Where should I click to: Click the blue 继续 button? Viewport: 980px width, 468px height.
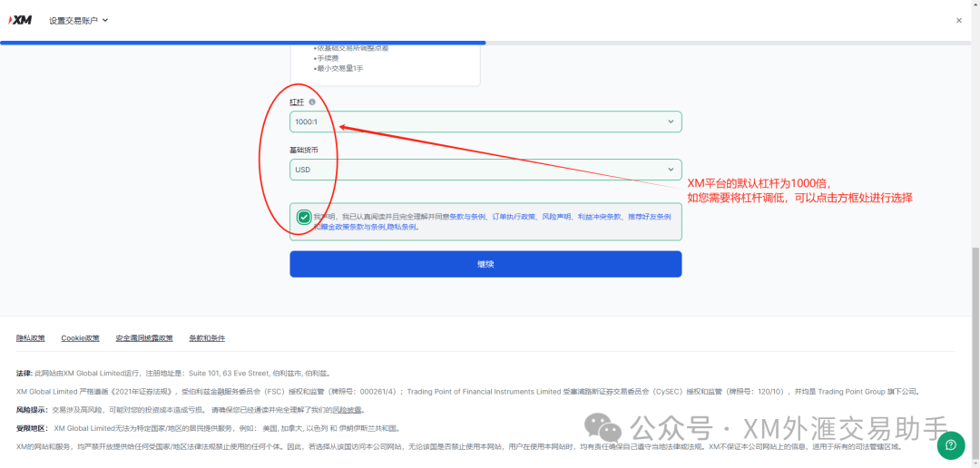(485, 264)
